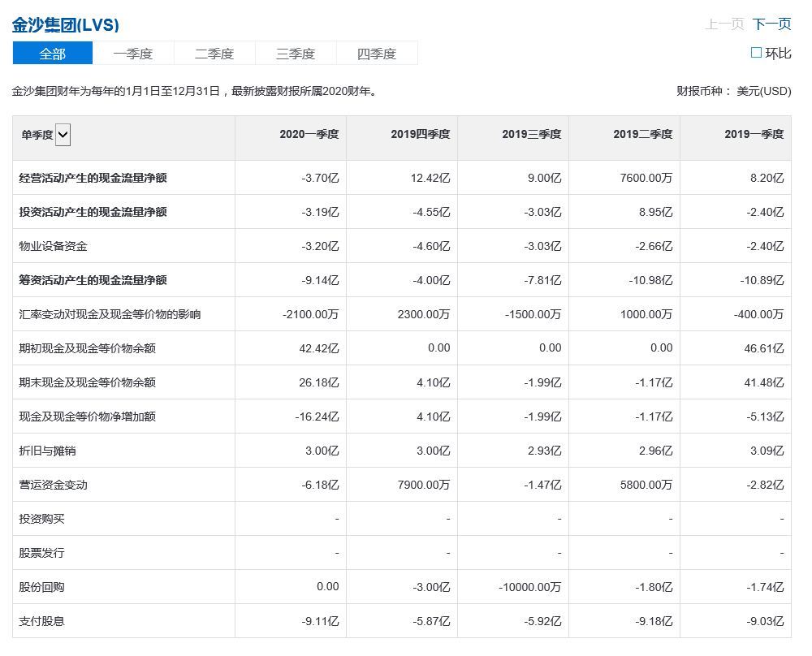The image size is (812, 656).
Task: Click the -9.14亿 financing value
Action: (x=320, y=281)
